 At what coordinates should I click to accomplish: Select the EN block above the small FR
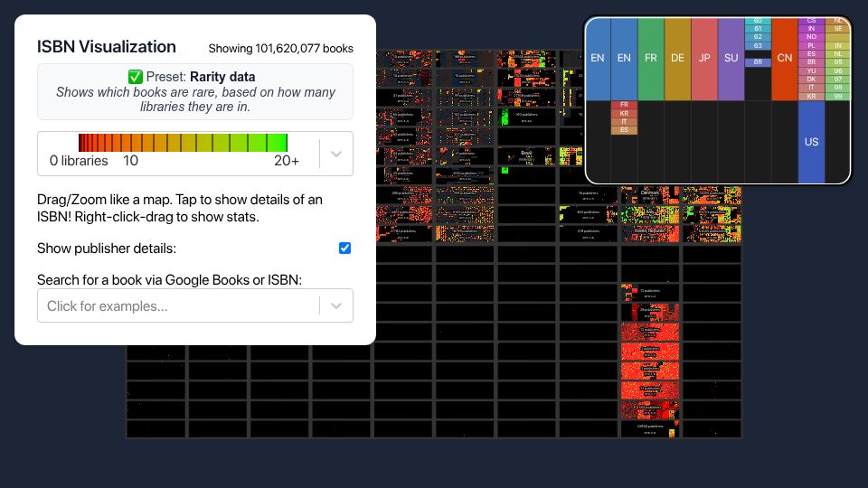[x=624, y=59]
